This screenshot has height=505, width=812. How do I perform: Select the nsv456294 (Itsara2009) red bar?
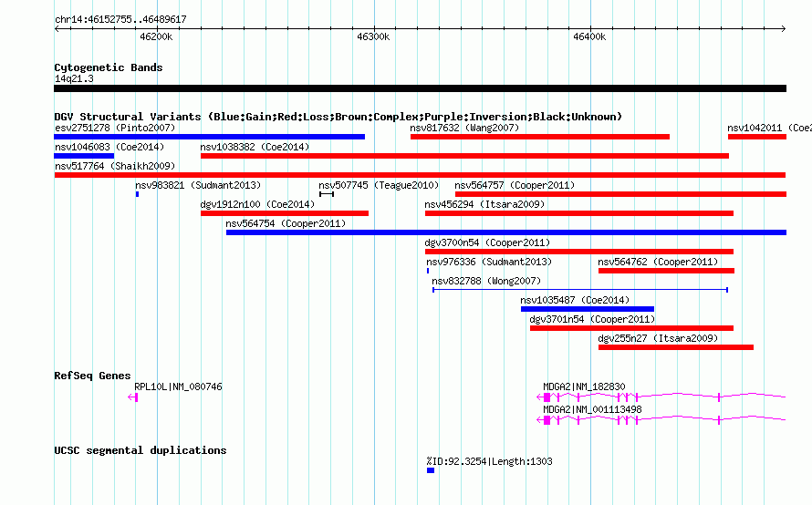[x=579, y=213]
